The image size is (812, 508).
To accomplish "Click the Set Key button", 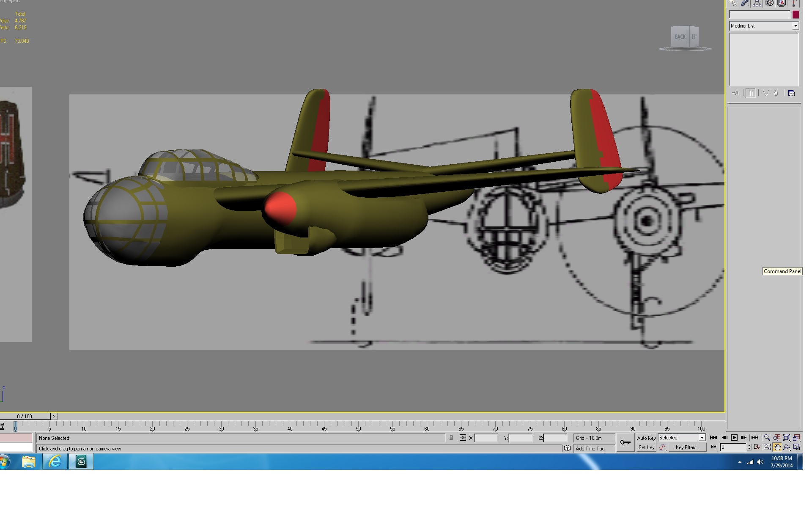I will [646, 447].
